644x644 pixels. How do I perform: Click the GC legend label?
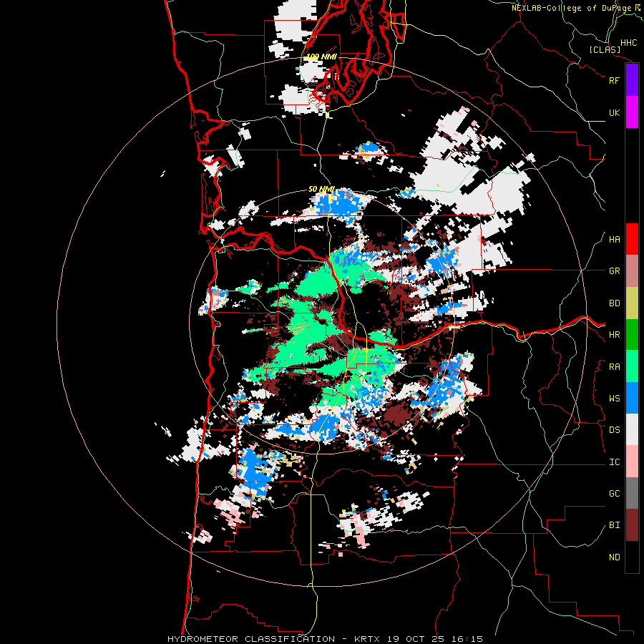(x=614, y=494)
